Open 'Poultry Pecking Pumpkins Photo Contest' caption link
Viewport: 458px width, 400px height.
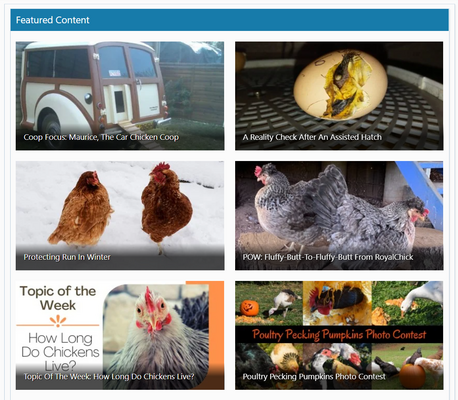[314, 377]
